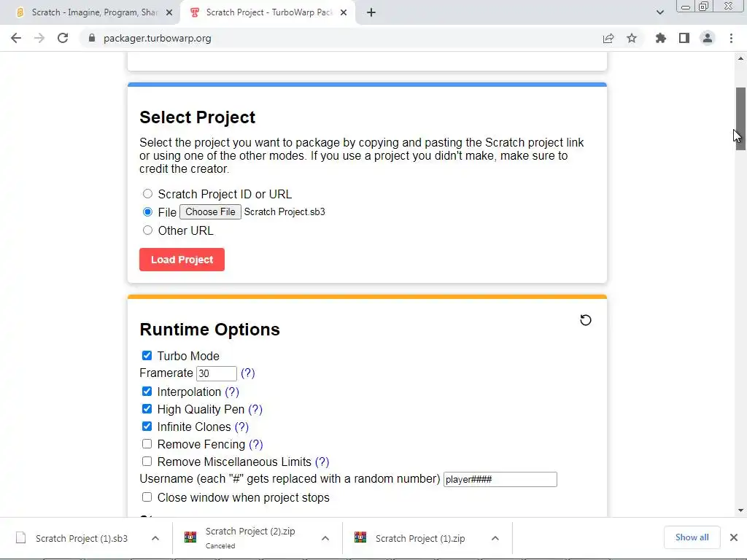Share this page using the share icon
The height and width of the screenshot is (560, 747).
tap(608, 38)
